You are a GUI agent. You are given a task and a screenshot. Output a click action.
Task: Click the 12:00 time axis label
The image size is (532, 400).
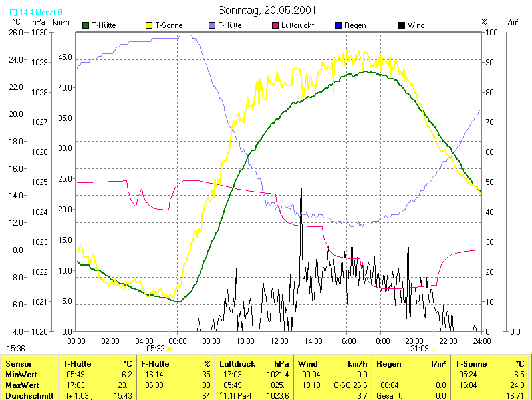[x=279, y=341]
